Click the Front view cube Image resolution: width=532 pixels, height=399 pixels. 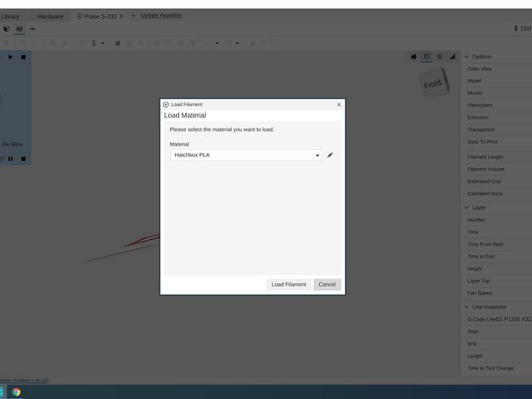click(x=434, y=83)
